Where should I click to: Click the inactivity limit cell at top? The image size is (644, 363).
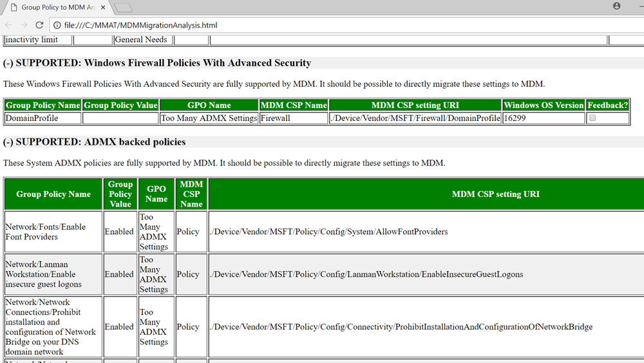(38, 39)
